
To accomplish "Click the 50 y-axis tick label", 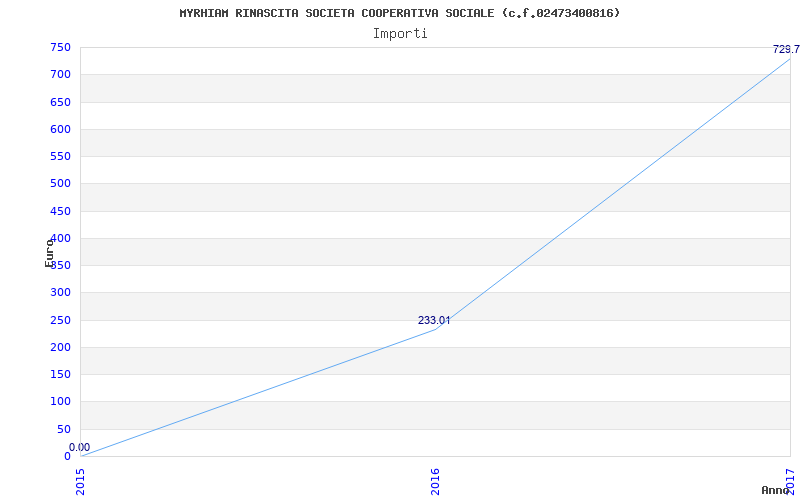I will coord(64,429).
